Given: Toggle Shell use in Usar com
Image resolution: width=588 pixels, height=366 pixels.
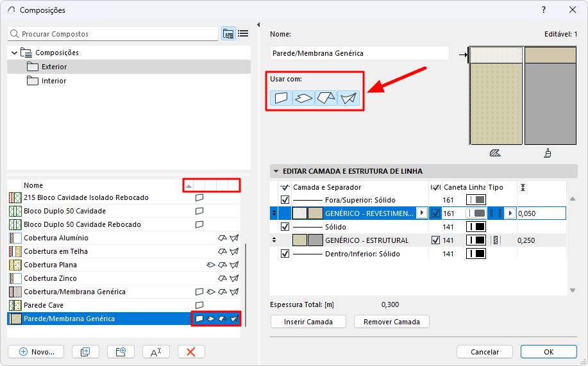Looking at the screenshot, I should (348, 98).
